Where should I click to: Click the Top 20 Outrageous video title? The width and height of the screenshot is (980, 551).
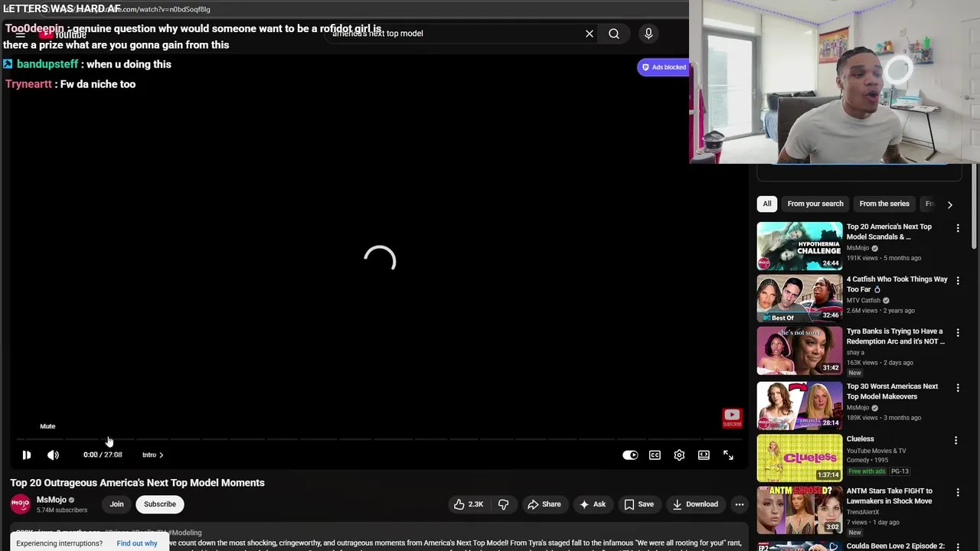click(x=137, y=483)
